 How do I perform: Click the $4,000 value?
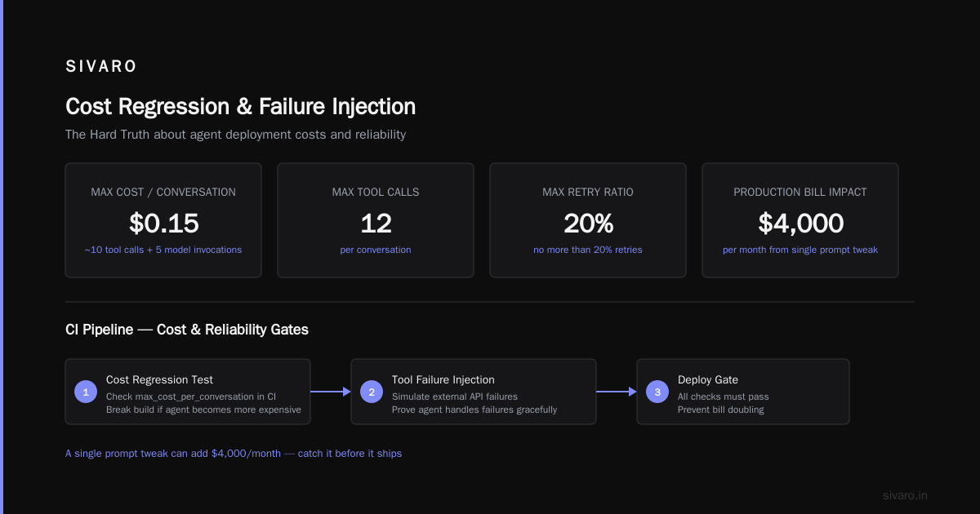pyautogui.click(x=800, y=223)
